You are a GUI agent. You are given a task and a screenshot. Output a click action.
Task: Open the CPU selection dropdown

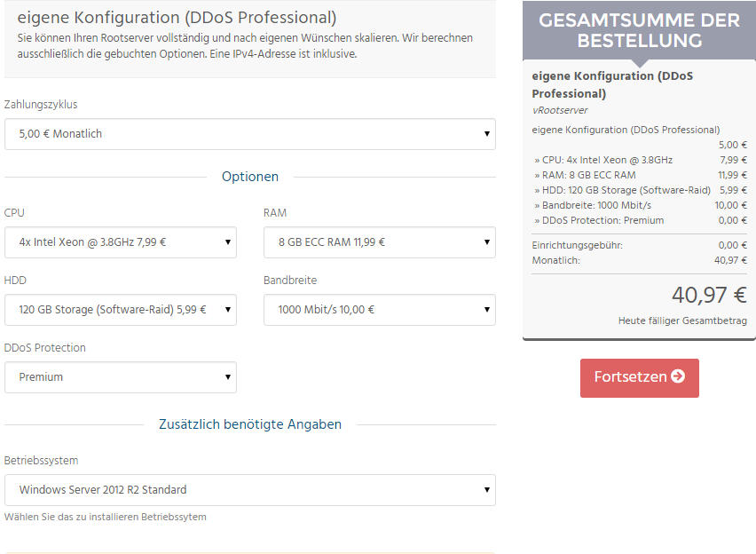[121, 242]
